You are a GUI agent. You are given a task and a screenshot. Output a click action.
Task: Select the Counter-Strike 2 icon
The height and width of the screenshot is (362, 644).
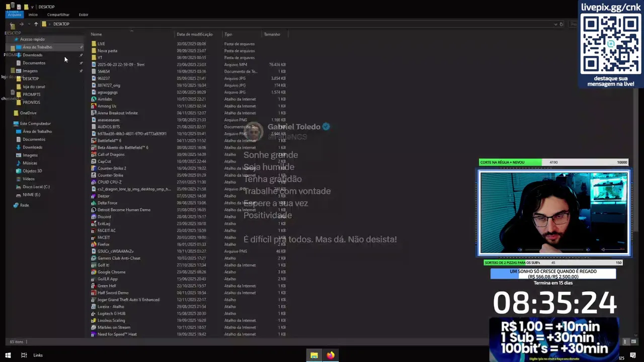[94, 168]
